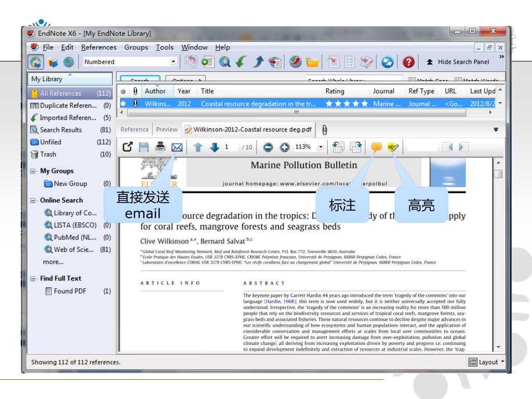
Task: Click the reference list horizontal scrollbar
Action: point(297,112)
